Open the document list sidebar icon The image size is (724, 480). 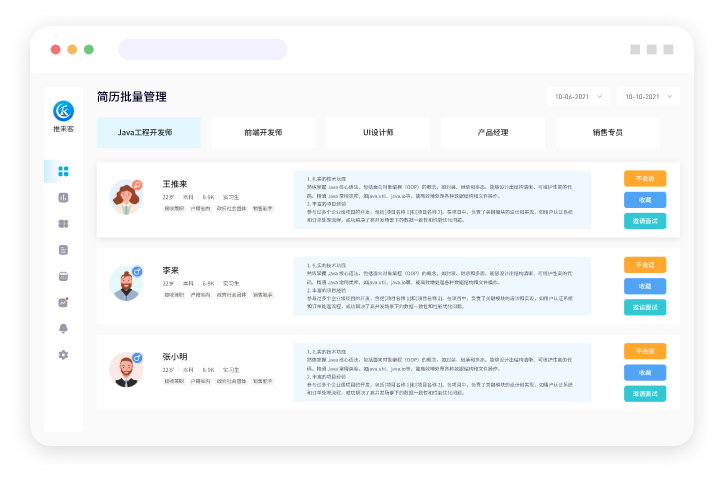(x=63, y=250)
